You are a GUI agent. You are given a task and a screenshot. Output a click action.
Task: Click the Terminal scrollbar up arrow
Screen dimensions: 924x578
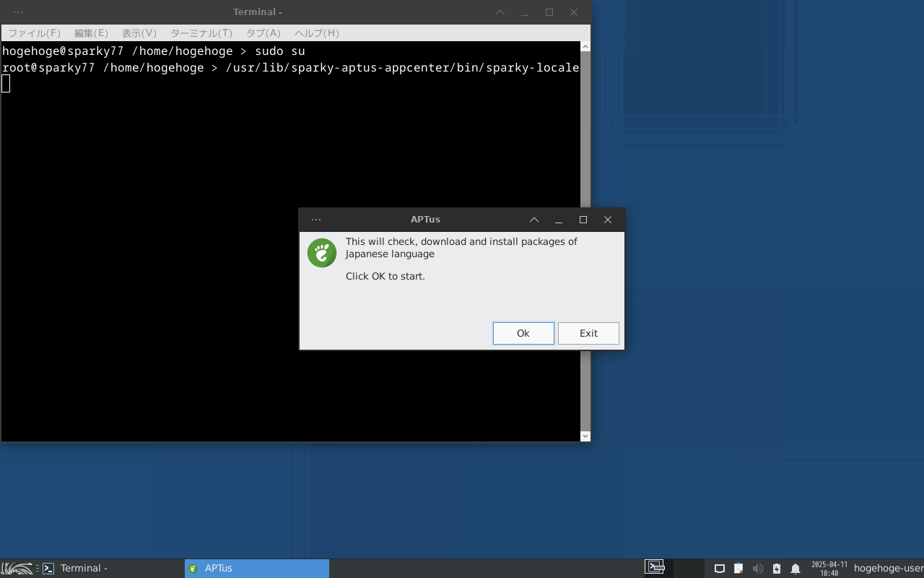585,47
